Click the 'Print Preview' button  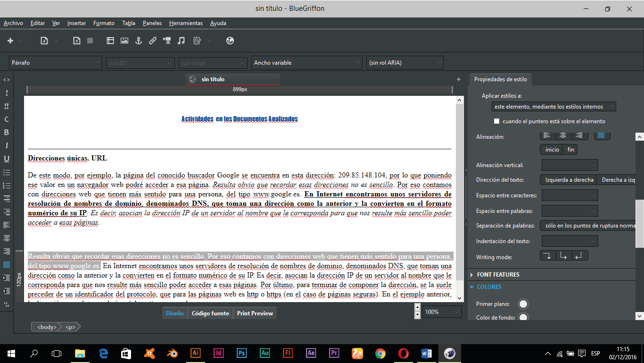click(x=255, y=313)
